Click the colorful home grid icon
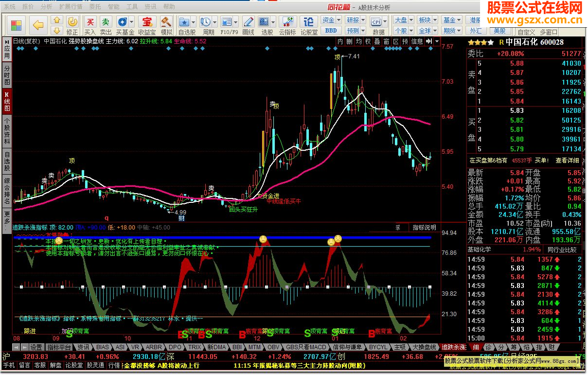 17,25
